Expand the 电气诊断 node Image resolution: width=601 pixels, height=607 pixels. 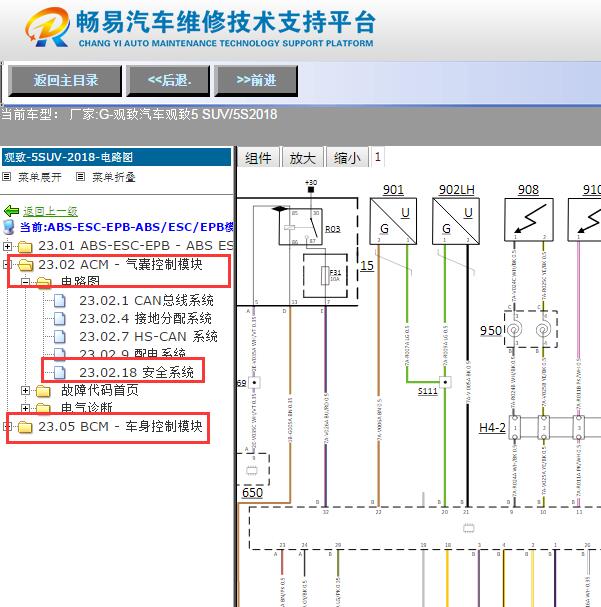click(x=25, y=408)
